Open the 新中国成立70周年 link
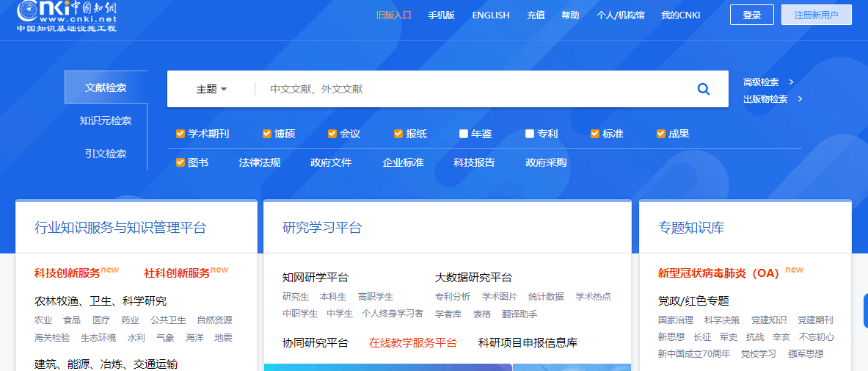Image resolution: width=868 pixels, height=371 pixels. (694, 354)
